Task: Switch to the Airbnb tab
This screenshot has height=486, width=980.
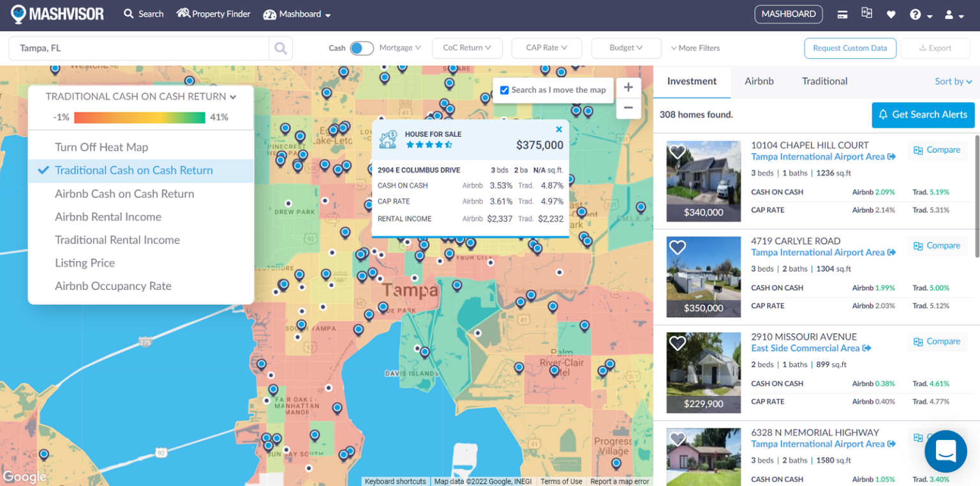Action: [x=759, y=81]
